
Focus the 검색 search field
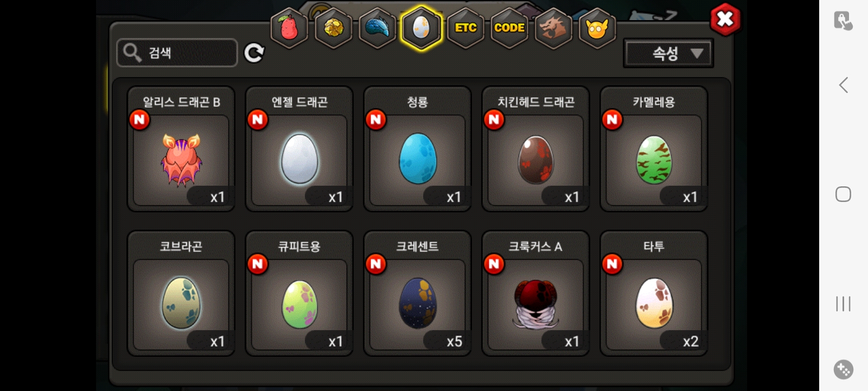click(x=177, y=53)
